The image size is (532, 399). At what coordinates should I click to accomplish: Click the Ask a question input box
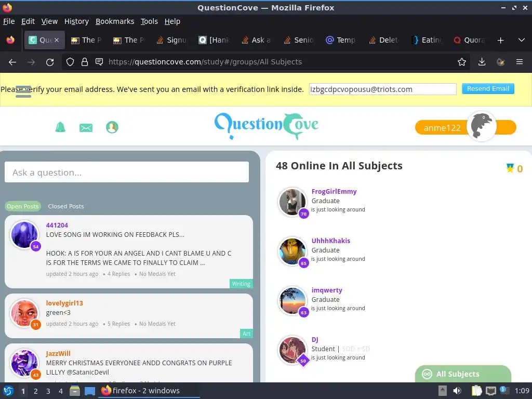(127, 172)
